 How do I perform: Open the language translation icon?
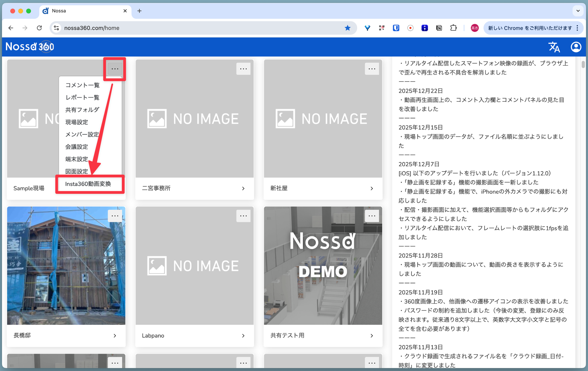[554, 47]
